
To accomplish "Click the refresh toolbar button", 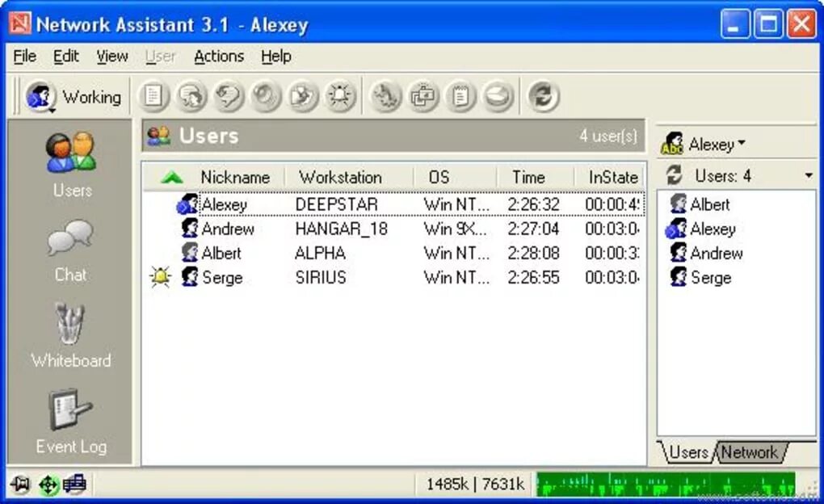I will coord(543,96).
